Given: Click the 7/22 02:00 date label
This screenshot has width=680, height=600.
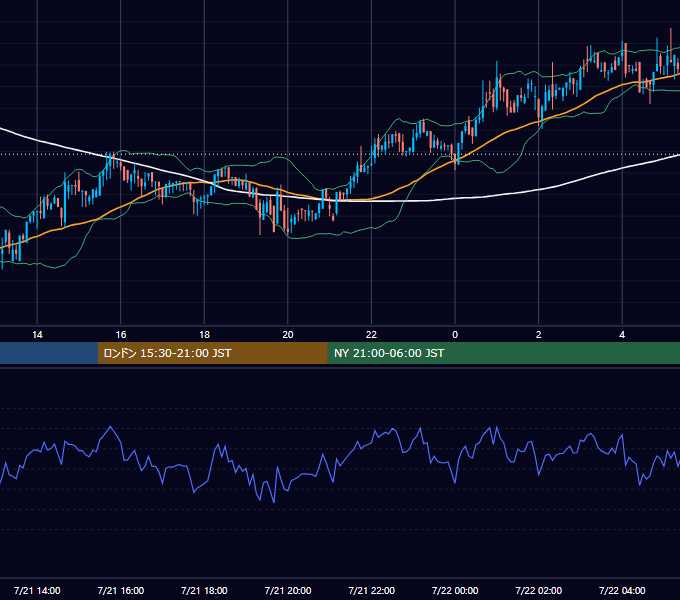Looking at the screenshot, I should pos(539,590).
